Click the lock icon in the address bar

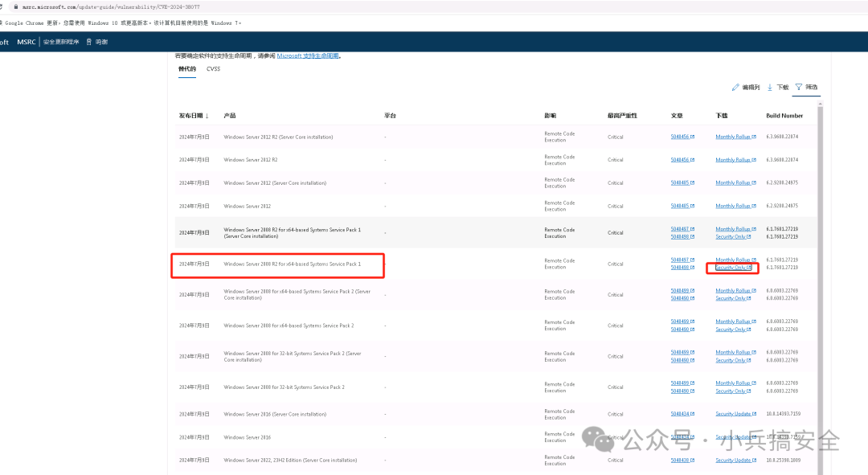click(16, 6)
